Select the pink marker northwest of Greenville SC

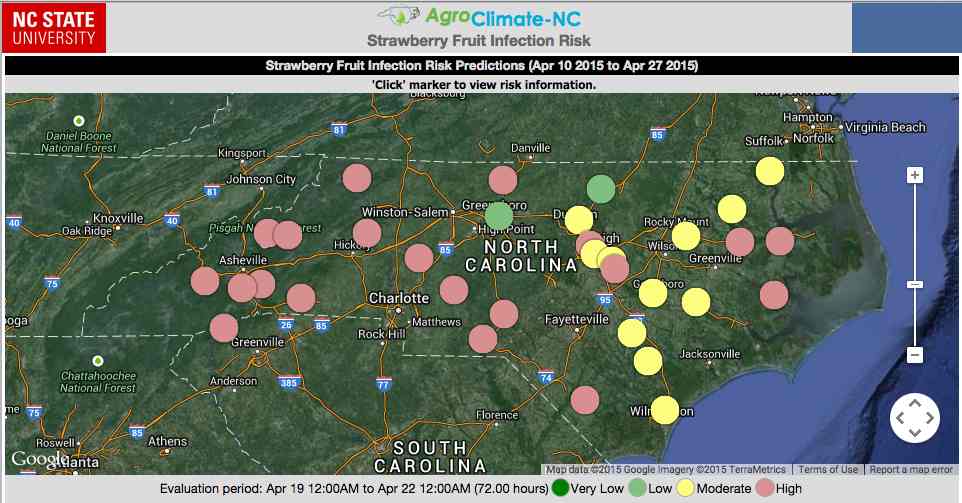pyautogui.click(x=224, y=328)
